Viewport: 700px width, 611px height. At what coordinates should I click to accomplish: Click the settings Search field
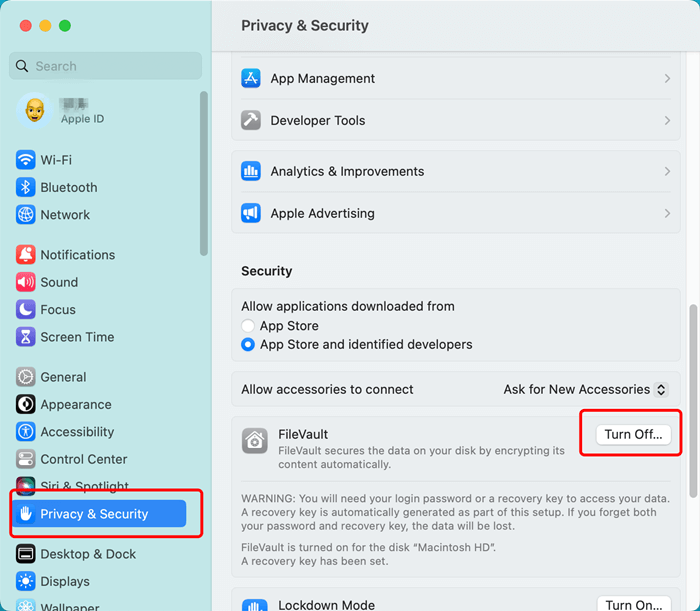point(105,66)
